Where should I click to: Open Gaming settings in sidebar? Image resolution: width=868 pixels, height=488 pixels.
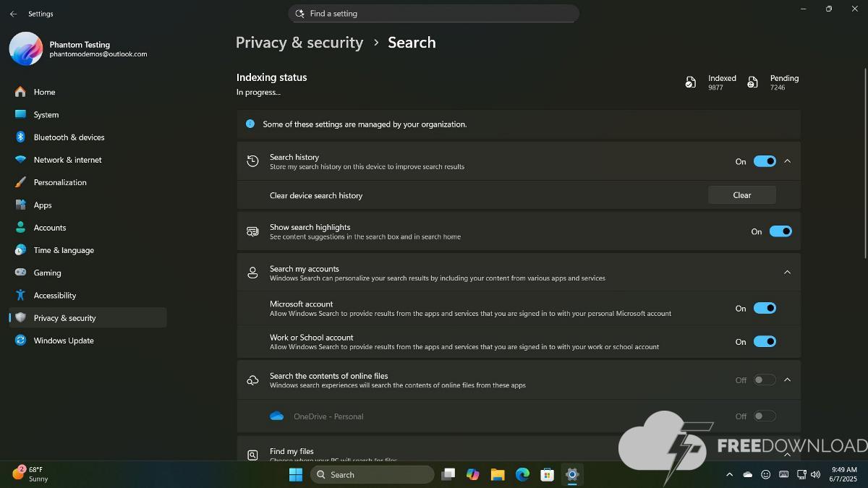47,273
